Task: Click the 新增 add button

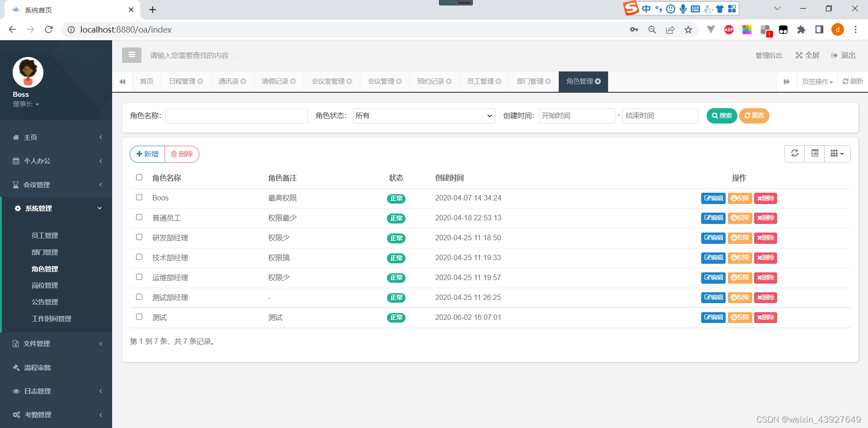Action: click(147, 154)
